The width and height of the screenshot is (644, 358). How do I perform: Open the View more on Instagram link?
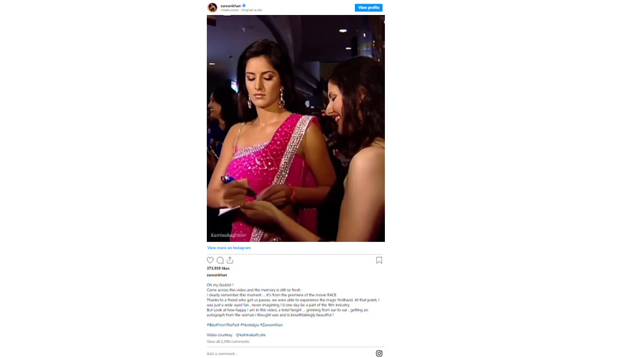[x=229, y=248]
